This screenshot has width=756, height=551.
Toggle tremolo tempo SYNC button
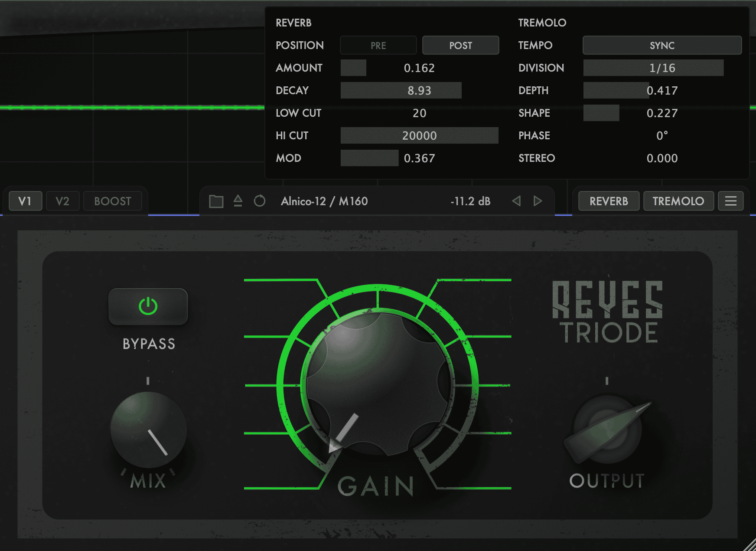pyautogui.click(x=662, y=45)
